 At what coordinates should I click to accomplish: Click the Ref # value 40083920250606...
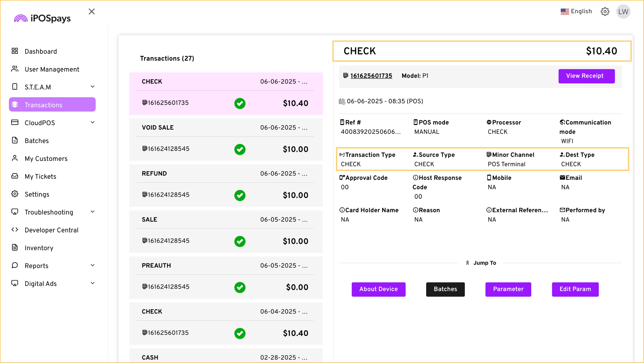click(x=371, y=132)
